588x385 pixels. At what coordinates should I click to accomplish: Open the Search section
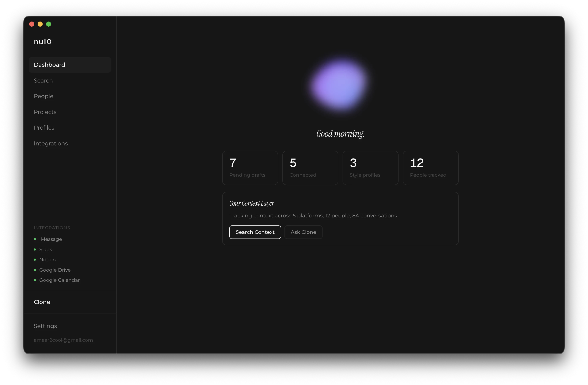(x=43, y=80)
